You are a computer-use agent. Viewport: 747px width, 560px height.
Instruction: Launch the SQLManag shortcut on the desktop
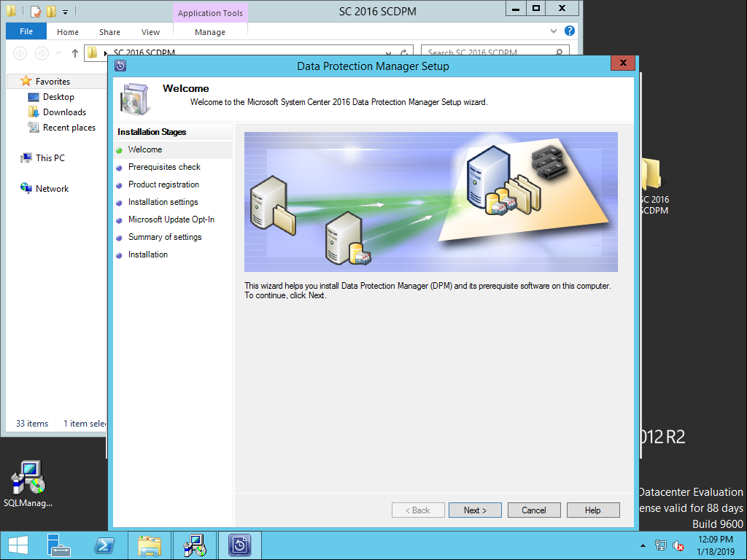[x=28, y=478]
